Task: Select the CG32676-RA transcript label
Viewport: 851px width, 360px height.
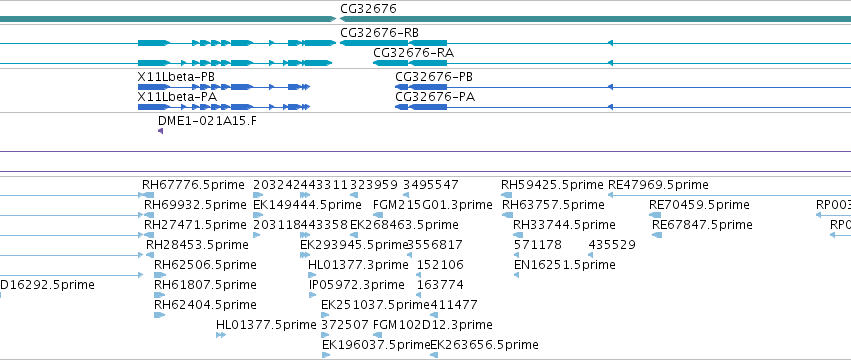Action: point(414,53)
